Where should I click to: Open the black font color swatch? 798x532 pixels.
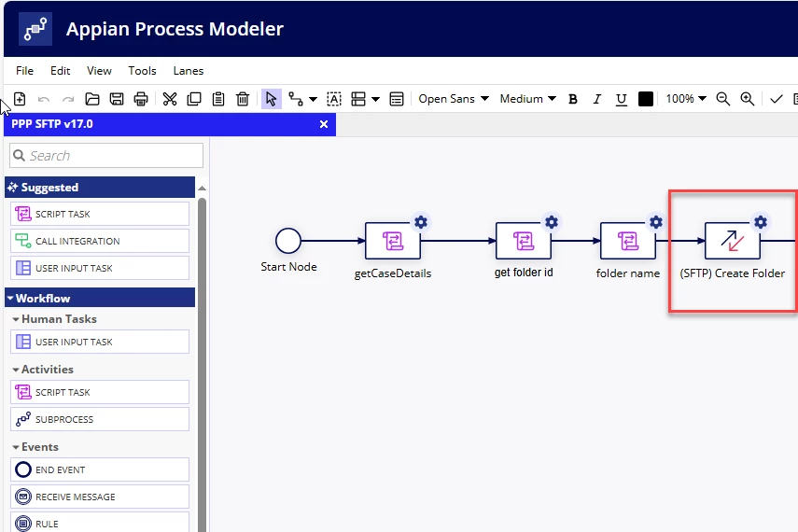[x=645, y=99]
